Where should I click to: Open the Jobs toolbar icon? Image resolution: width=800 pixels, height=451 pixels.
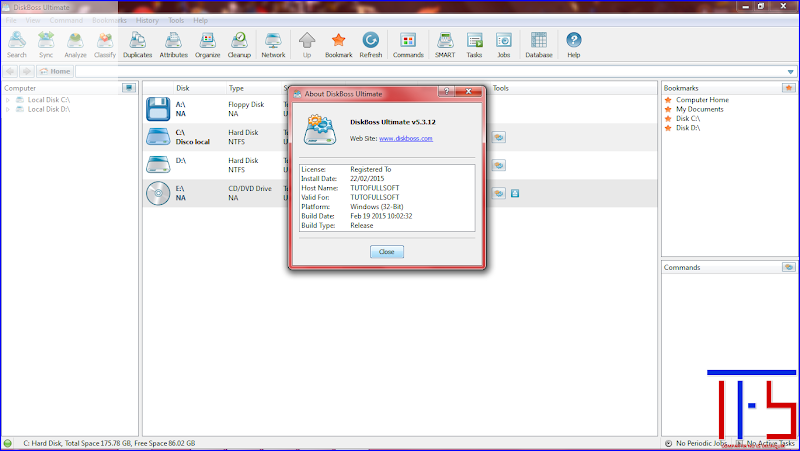pos(504,45)
